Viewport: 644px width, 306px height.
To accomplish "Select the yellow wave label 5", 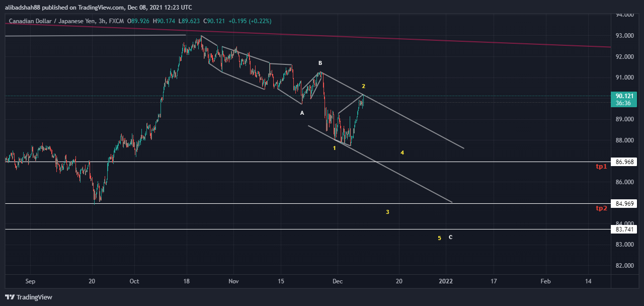I will point(439,238).
